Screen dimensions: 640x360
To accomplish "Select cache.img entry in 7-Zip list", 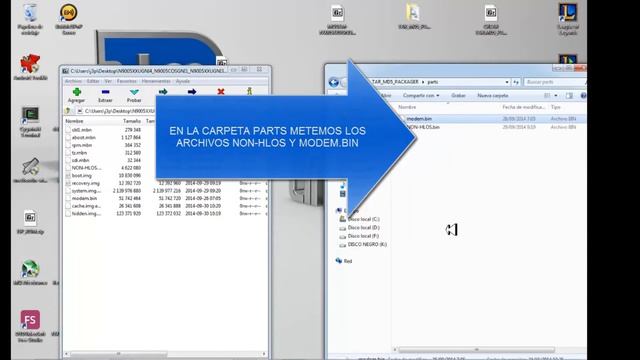I will pyautogui.click(x=86, y=206).
